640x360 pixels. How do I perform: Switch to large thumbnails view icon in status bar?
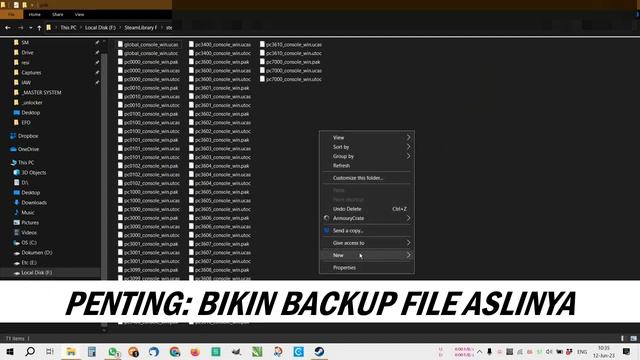click(x=633, y=338)
